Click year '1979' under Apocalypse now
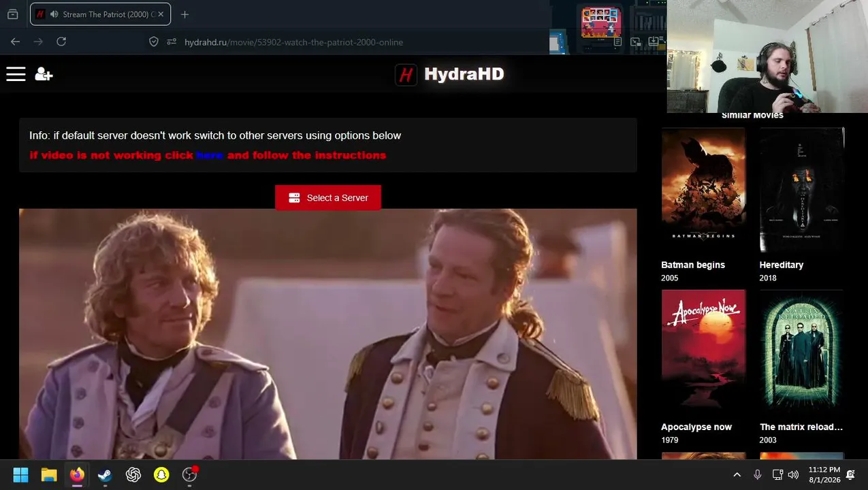Viewport: 868px width, 490px height. 670,440
